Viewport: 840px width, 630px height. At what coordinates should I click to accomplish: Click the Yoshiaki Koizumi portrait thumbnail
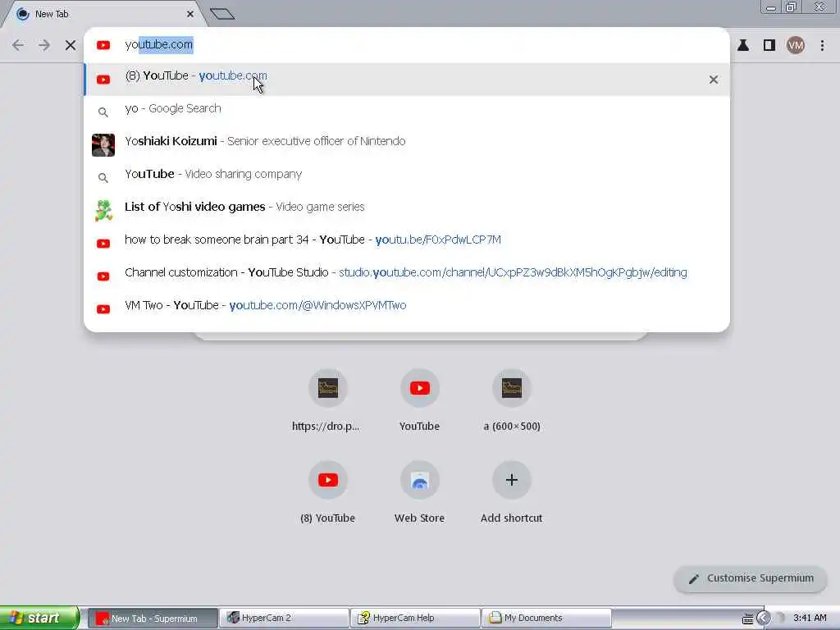click(x=103, y=145)
